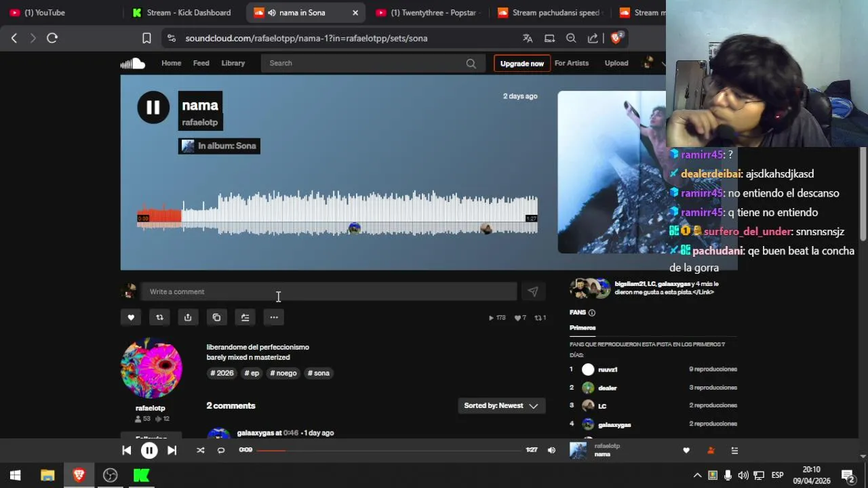Open more options ellipsis menu for the track
Viewport: 868px width, 488px height.
point(273,317)
